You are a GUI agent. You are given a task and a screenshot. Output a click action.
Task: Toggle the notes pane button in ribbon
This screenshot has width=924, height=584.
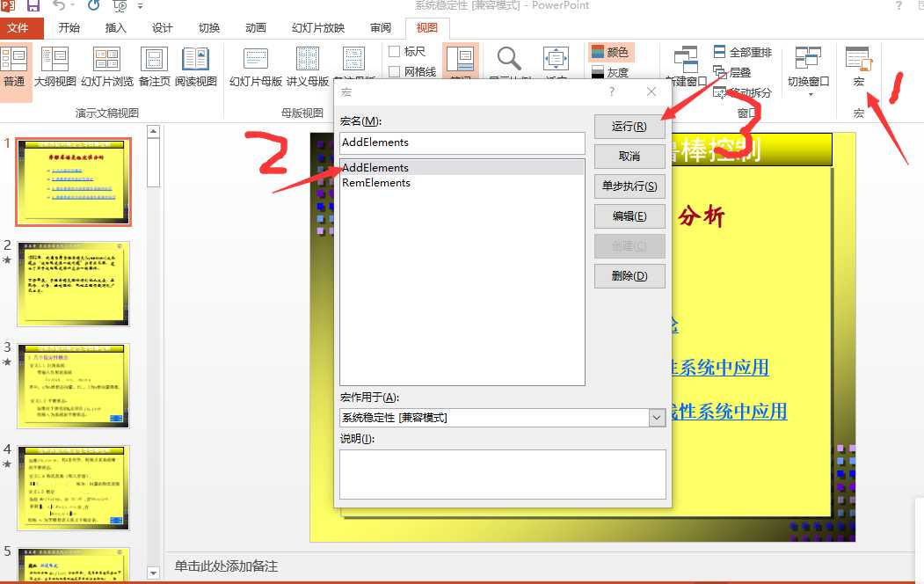[x=461, y=62]
